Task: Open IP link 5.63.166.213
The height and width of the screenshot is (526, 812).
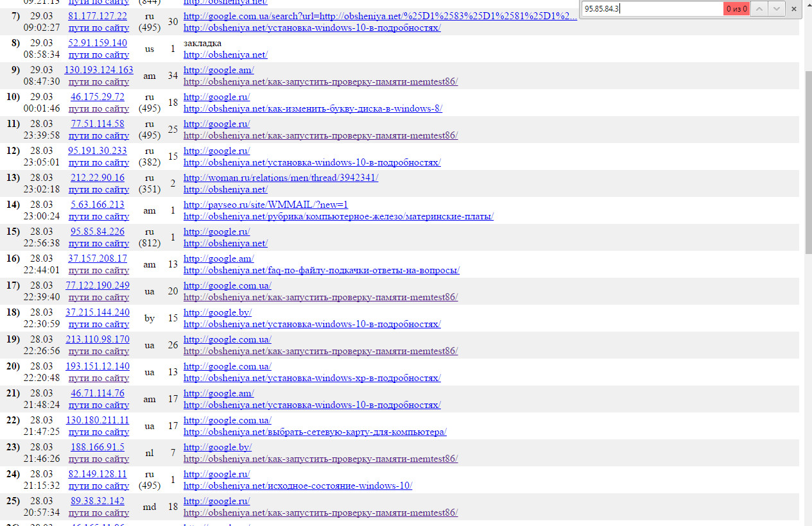Action: 98,205
